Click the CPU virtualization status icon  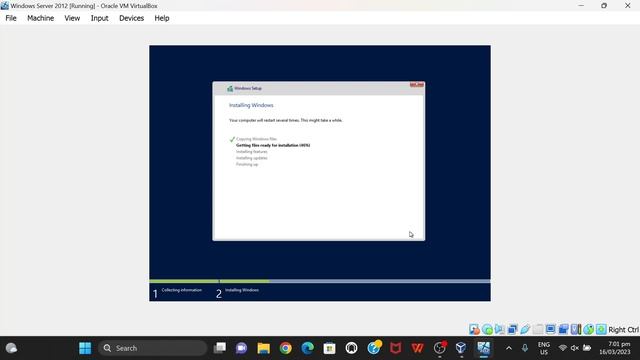pyautogui.click(x=576, y=329)
